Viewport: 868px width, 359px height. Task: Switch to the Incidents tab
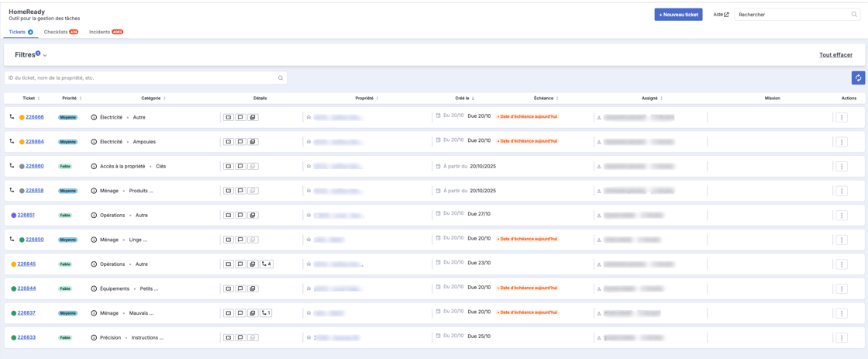[x=105, y=32]
